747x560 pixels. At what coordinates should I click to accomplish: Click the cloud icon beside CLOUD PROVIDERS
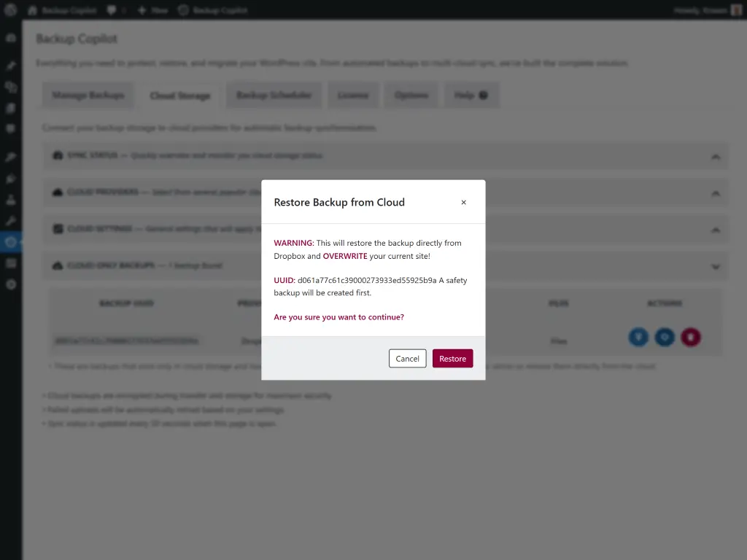click(x=58, y=192)
